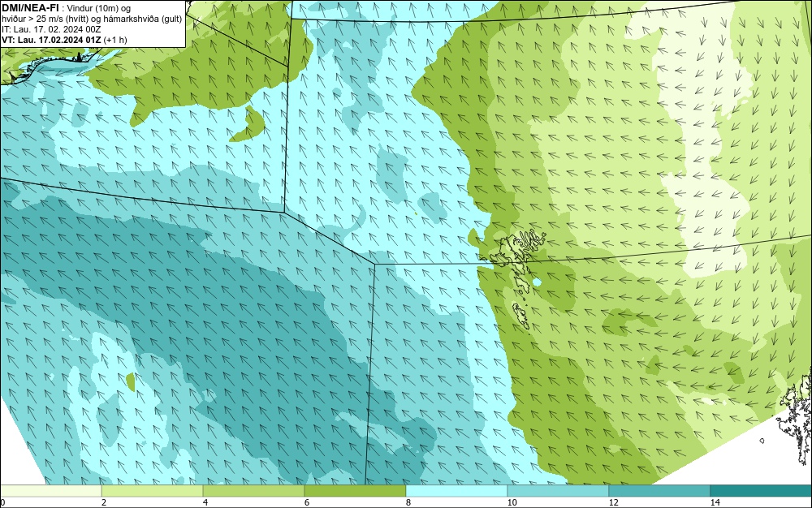Click the 2–4 m/s light green legend swatch
Image resolution: width=812 pixels, height=508 pixels.
(x=153, y=490)
